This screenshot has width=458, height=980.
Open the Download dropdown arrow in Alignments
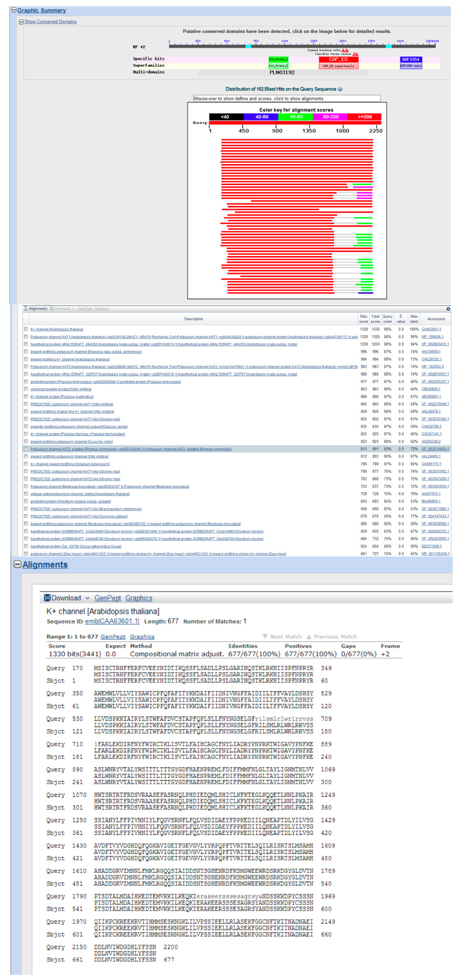coord(87,598)
